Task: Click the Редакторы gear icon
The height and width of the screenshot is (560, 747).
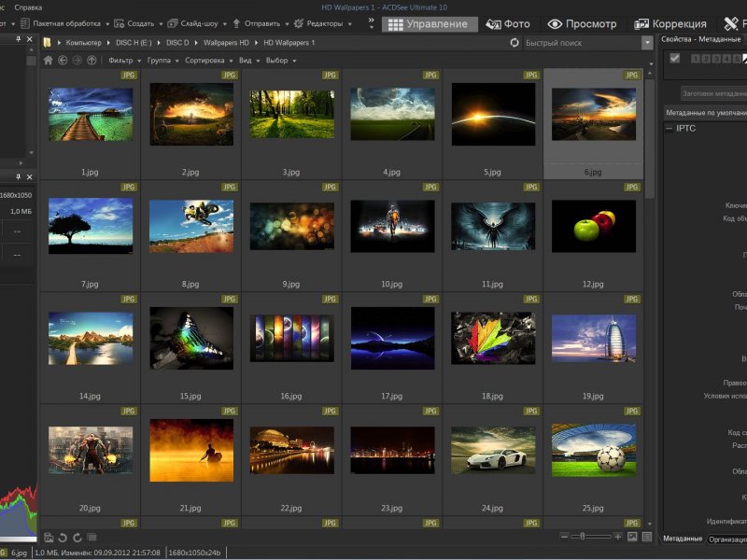Action: (x=299, y=23)
